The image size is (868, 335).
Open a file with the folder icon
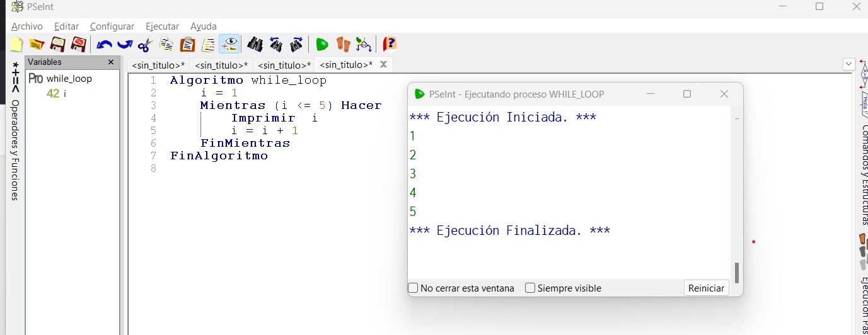[37, 45]
